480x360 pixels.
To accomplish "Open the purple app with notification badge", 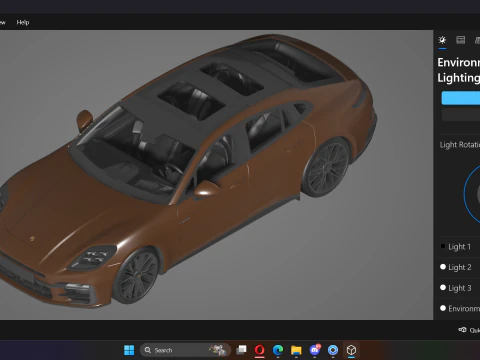I will tap(315, 350).
